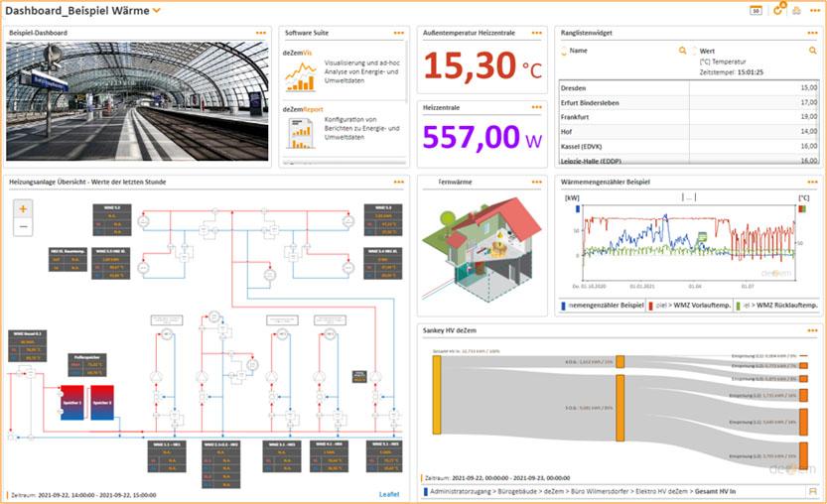827x504 pixels.
Task: Click the search icon in Name column
Action: pos(682,51)
